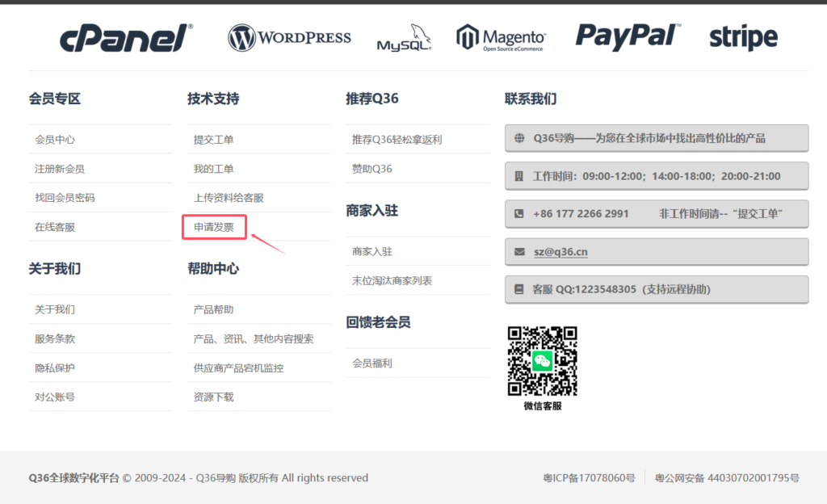The image size is (827, 504).
Task: Click the 粤公网安备 44030702001795号 link
Action: click(x=727, y=477)
